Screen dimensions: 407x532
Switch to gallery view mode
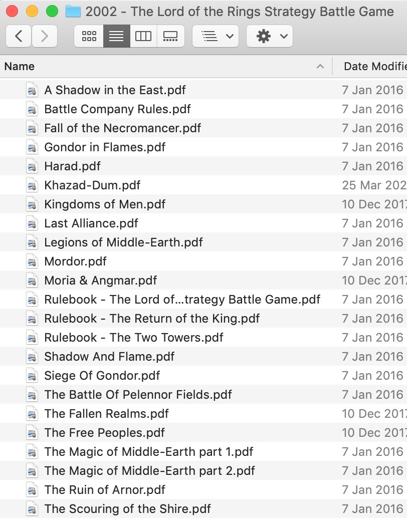point(170,36)
